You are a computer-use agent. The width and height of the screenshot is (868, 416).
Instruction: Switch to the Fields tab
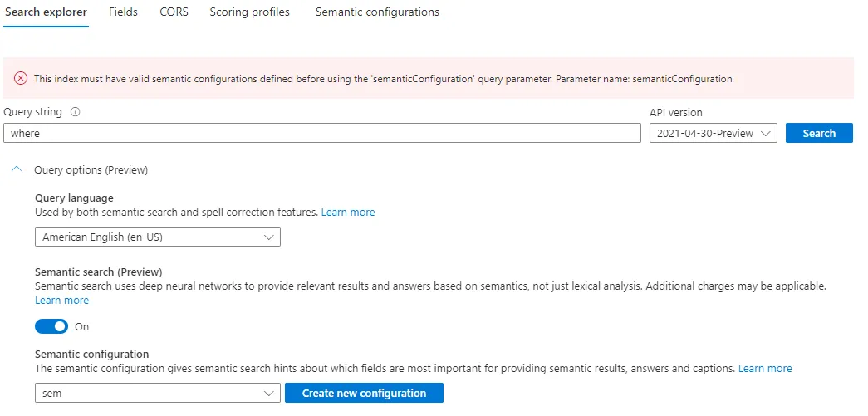point(123,12)
